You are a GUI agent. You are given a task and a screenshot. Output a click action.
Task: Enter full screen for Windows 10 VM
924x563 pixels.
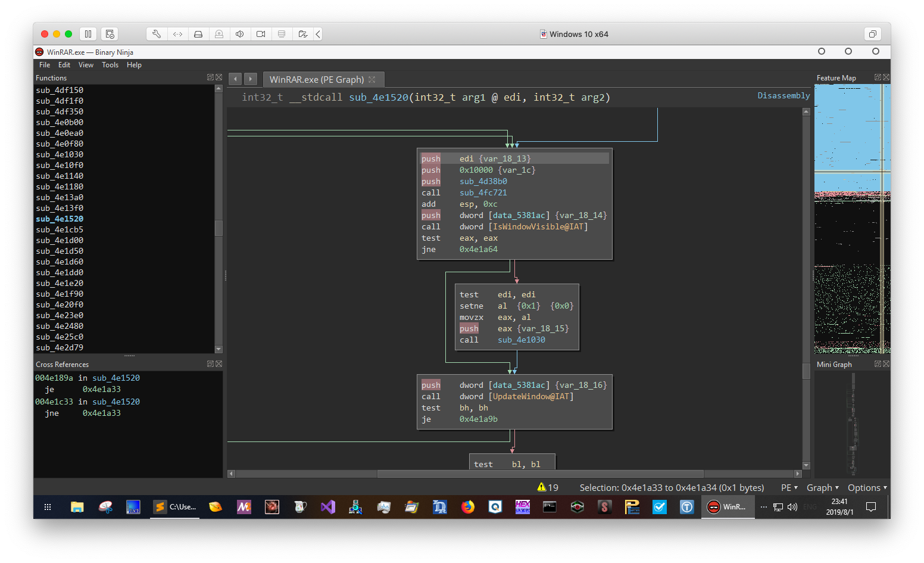872,34
